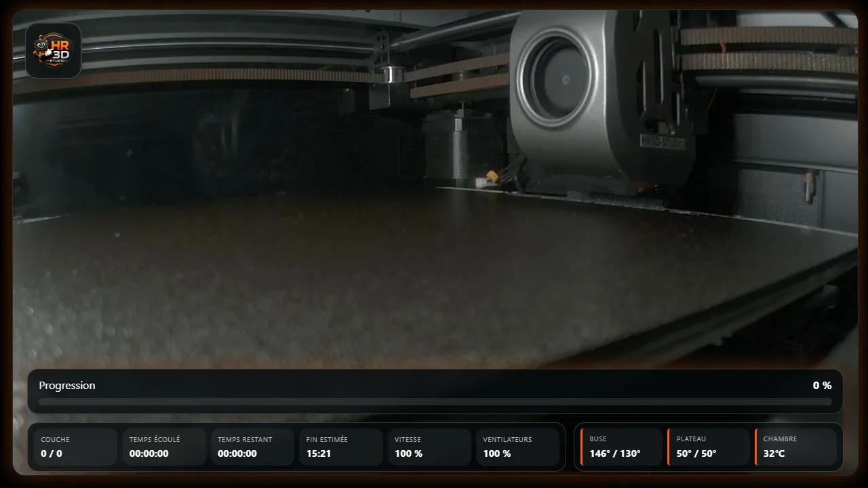Click the Fin estimée card

click(341, 447)
